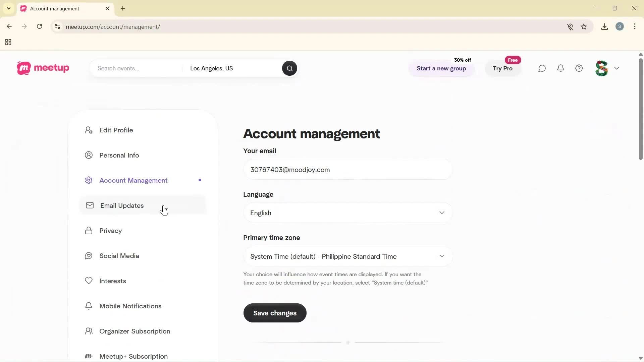Expand the profile avatar chevron menu
The width and height of the screenshot is (644, 362).
617,68
